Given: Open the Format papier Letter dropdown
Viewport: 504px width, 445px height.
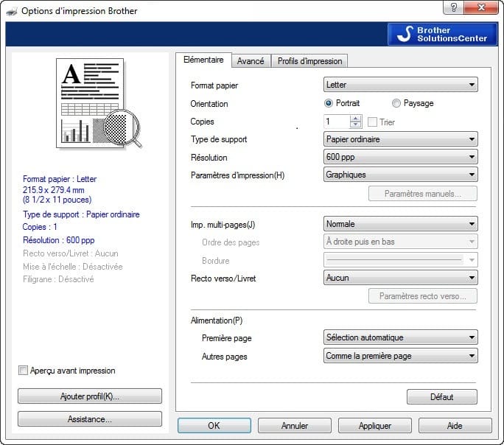Looking at the screenshot, I should pos(401,85).
